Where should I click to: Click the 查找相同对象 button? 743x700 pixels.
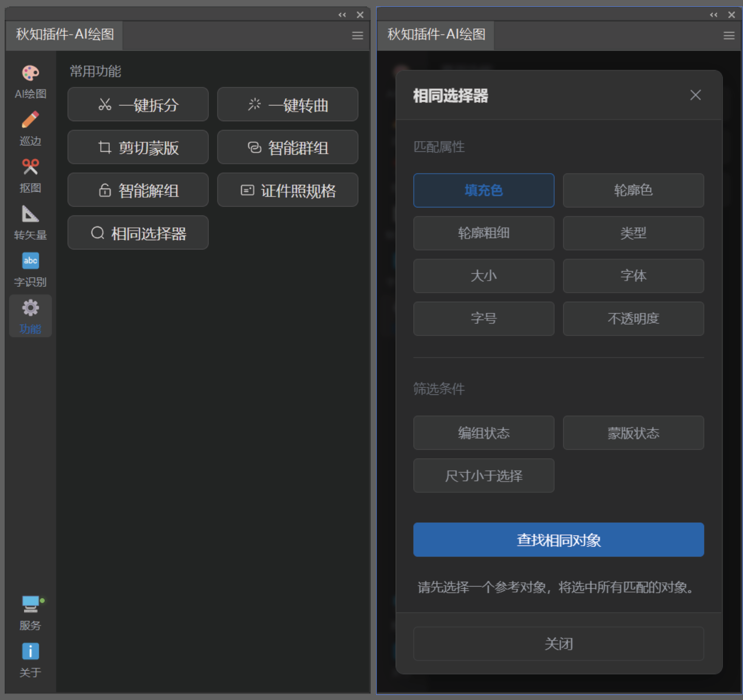coord(558,540)
